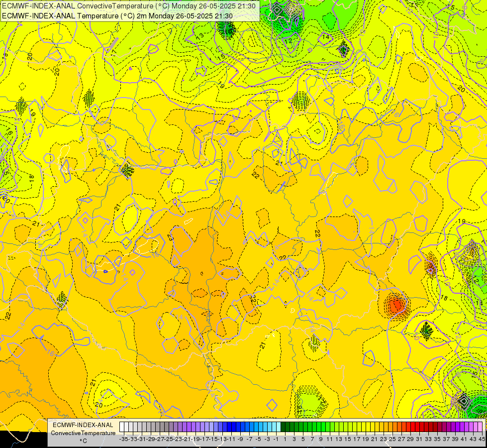Image resolution: width=487 pixels, height=448 pixels.
Task: Click the °C unit label in legend
Action: pyautogui.click(x=83, y=441)
